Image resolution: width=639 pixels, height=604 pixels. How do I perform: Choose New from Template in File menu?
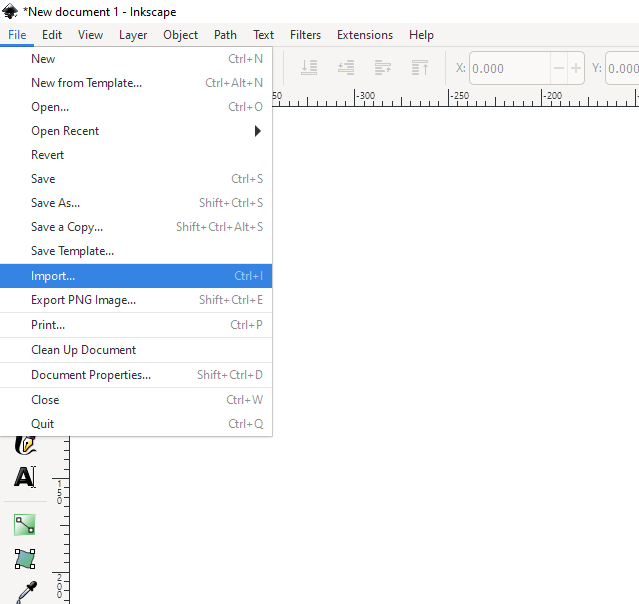click(136, 83)
